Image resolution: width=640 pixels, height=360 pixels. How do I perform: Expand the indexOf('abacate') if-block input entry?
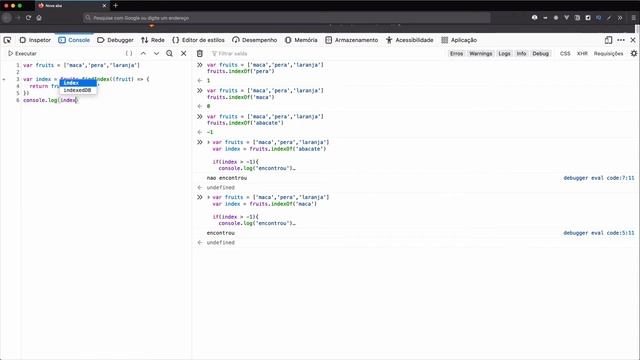click(209, 142)
